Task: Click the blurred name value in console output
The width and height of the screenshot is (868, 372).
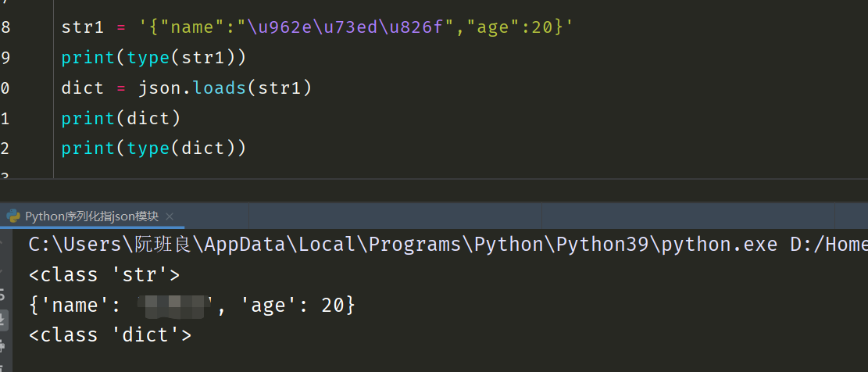Action: [175, 306]
